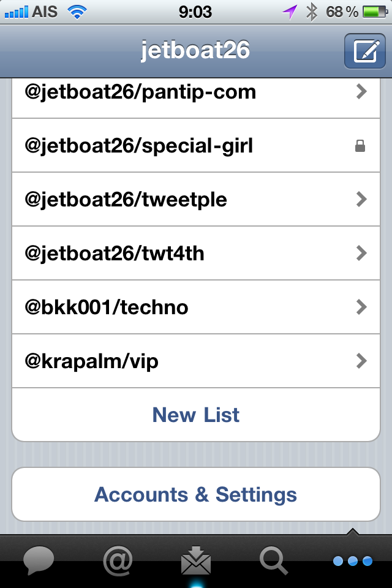Tap the jetboat26 title header
Viewport: 392px width, 588px height.
pyautogui.click(x=195, y=50)
